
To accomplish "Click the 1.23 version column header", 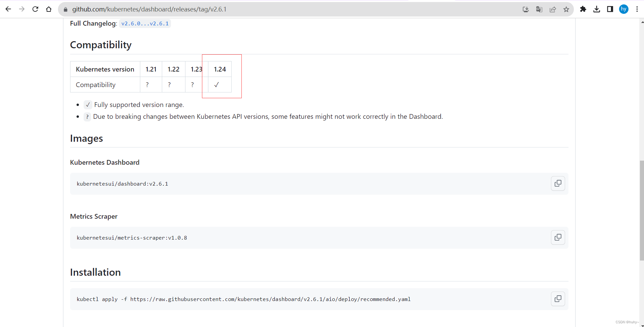I will (197, 69).
